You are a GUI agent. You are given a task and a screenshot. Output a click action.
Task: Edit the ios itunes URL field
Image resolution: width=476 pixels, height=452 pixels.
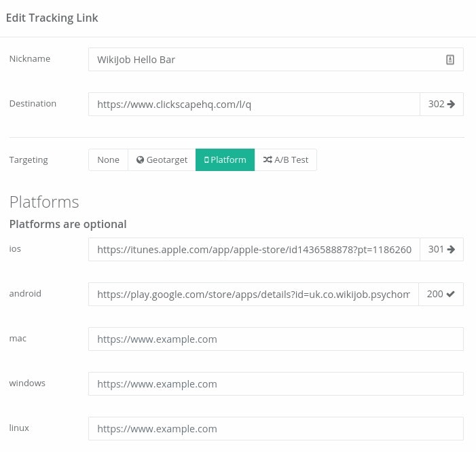click(254, 249)
